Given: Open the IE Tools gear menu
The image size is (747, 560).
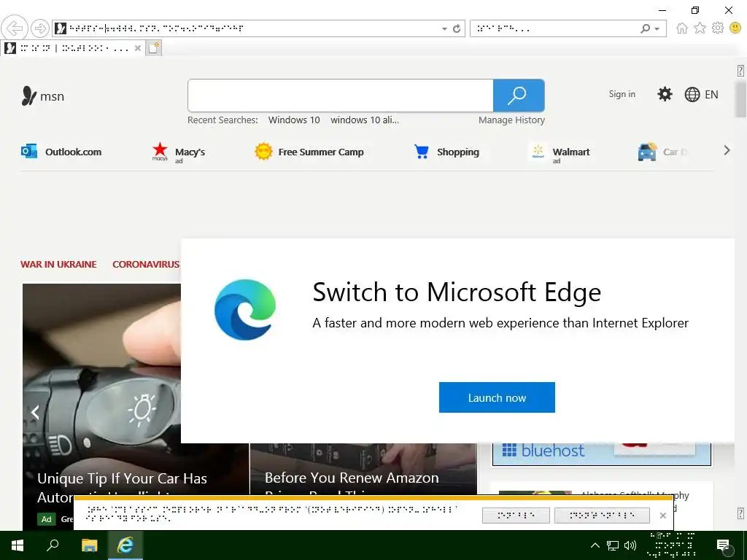Looking at the screenshot, I should point(718,28).
